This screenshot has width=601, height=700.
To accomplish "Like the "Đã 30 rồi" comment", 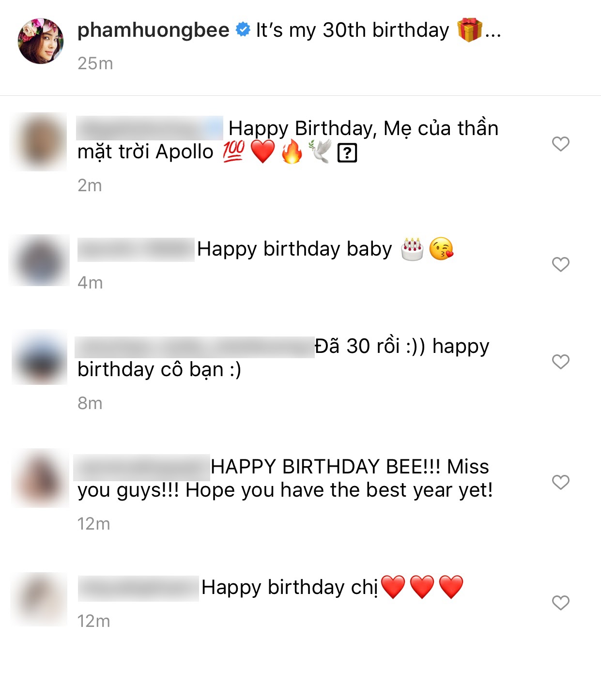I will 560,362.
